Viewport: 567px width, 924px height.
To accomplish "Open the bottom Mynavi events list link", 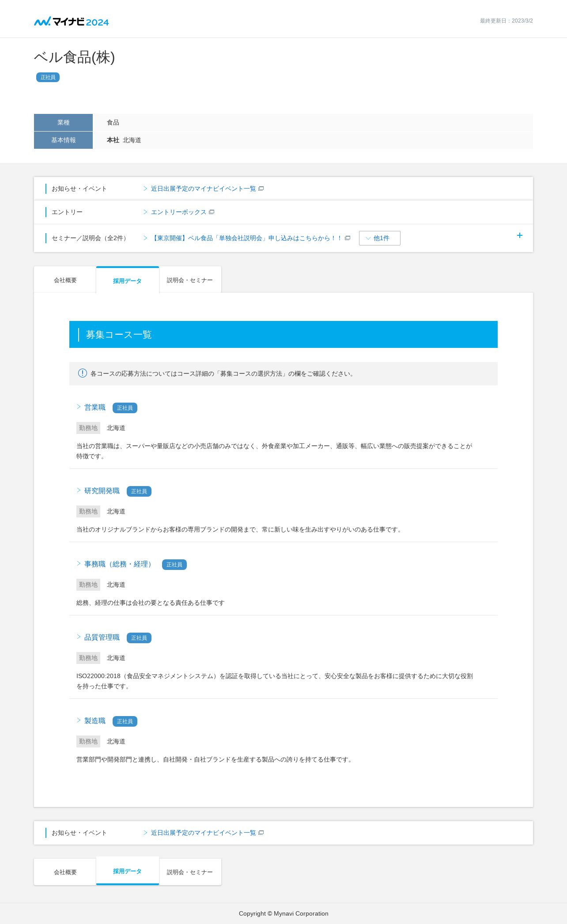I will tap(203, 833).
